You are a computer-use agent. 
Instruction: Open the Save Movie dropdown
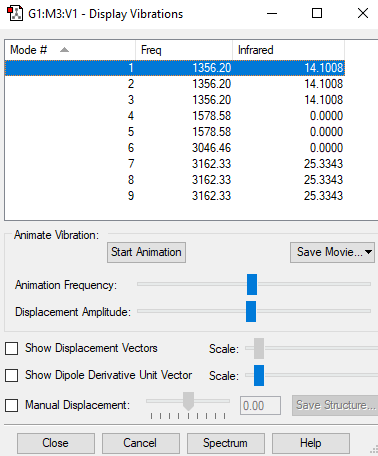[x=332, y=252]
